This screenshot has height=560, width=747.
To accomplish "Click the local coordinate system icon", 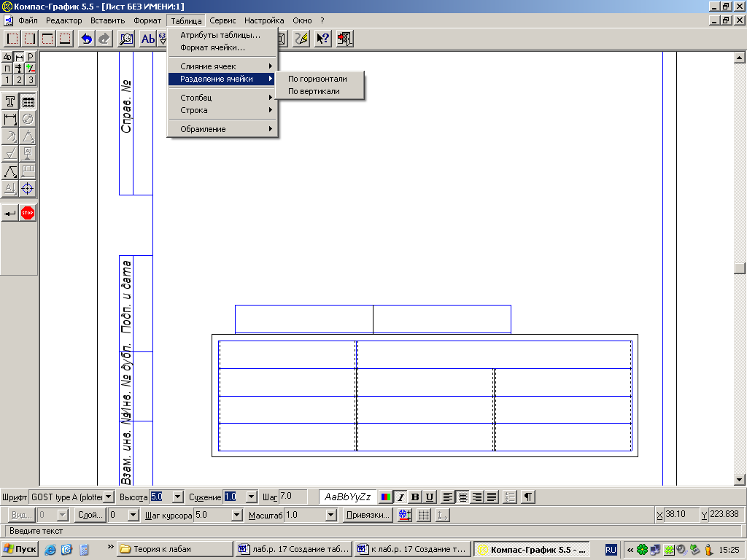I will 442,515.
